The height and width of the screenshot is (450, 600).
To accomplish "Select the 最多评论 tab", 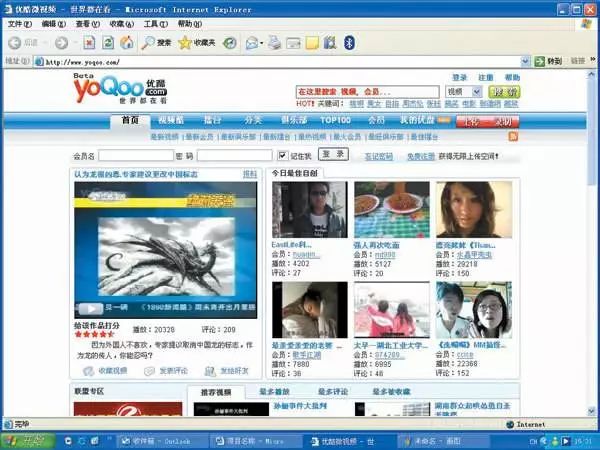I will click(333, 391).
